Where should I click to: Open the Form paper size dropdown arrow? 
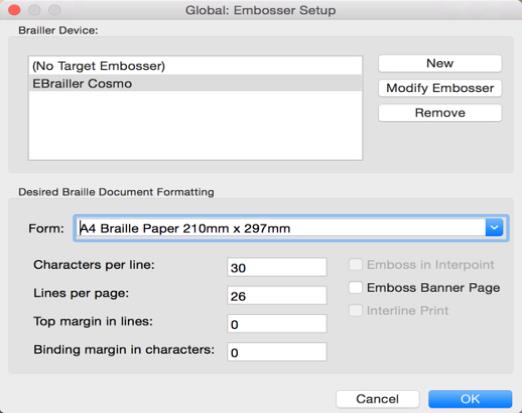pyautogui.click(x=494, y=228)
